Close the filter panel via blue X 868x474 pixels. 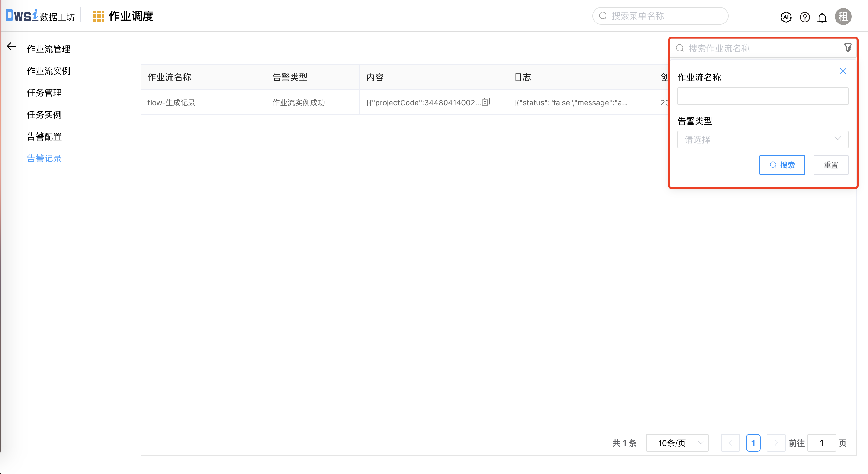tap(843, 71)
